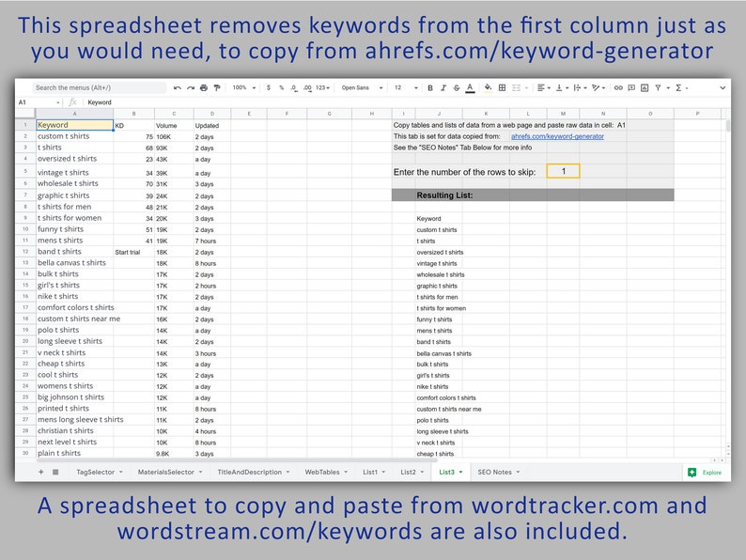Screen dimensions: 746x560
Task: Open the borders tool
Action: pyautogui.click(x=502, y=87)
